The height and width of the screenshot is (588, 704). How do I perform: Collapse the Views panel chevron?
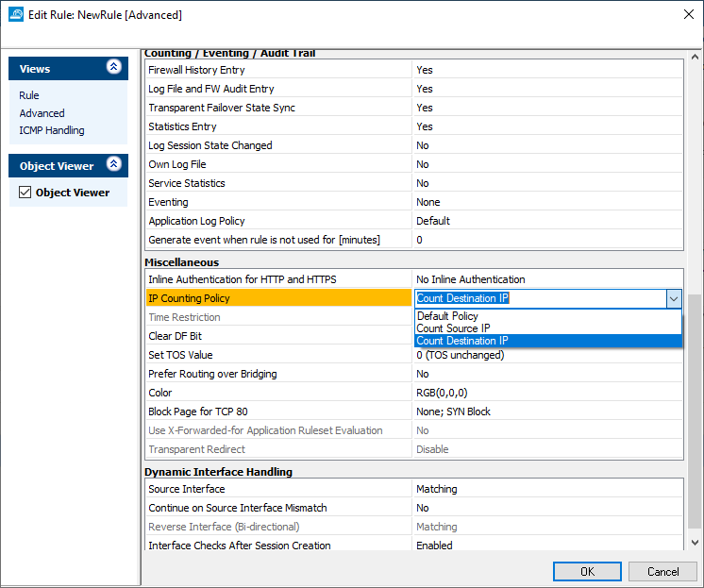tap(113, 67)
